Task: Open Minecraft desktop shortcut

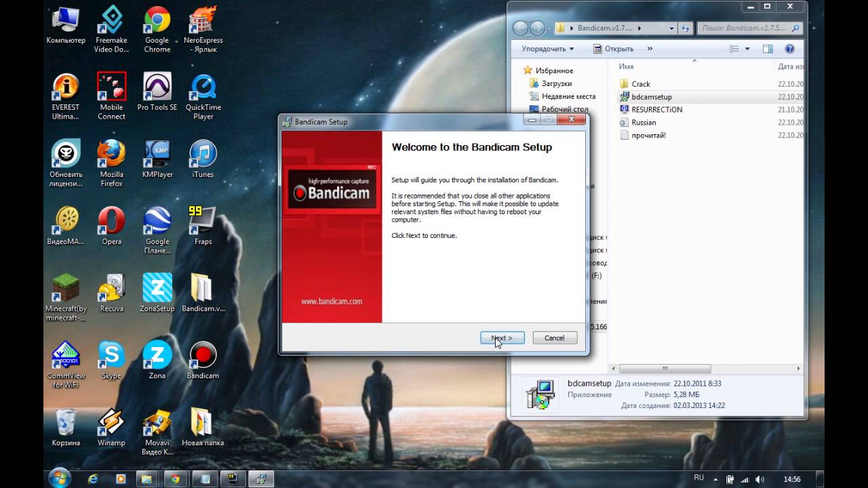Action: click(x=66, y=298)
